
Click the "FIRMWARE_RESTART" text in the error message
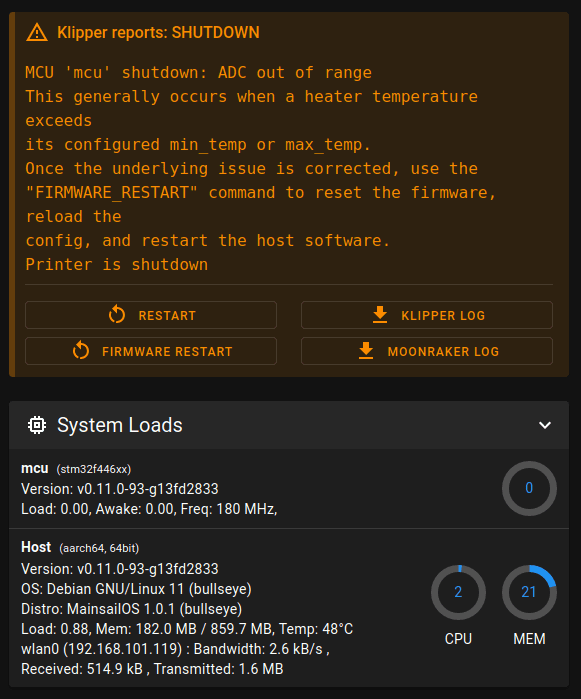(x=111, y=193)
